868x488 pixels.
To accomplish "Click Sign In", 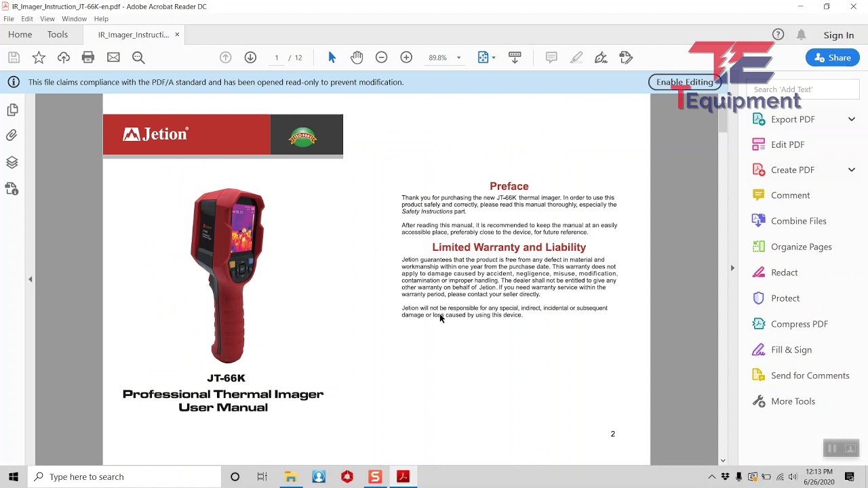I will coord(839,35).
